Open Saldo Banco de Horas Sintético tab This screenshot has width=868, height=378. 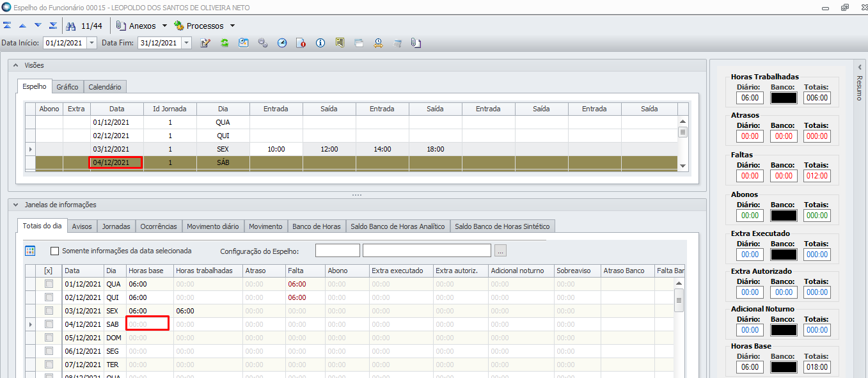tap(502, 226)
